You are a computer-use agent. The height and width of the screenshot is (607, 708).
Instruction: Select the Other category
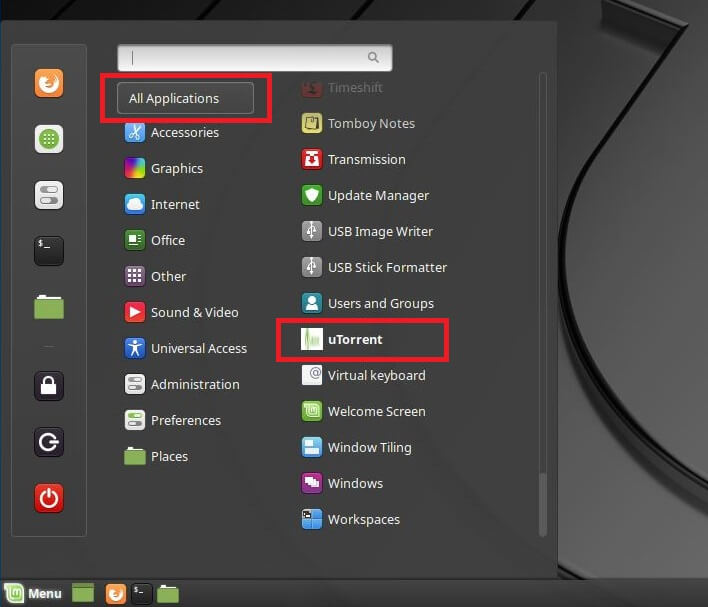(155, 276)
